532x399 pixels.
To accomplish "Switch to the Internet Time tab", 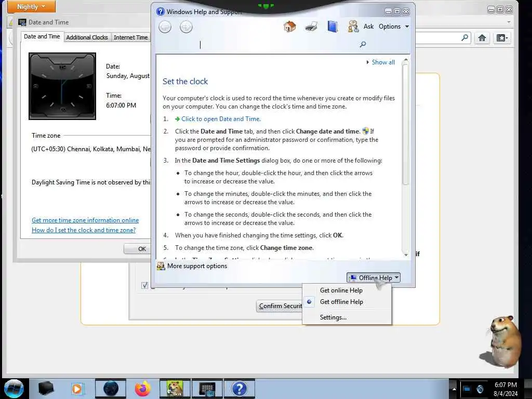I will click(130, 37).
